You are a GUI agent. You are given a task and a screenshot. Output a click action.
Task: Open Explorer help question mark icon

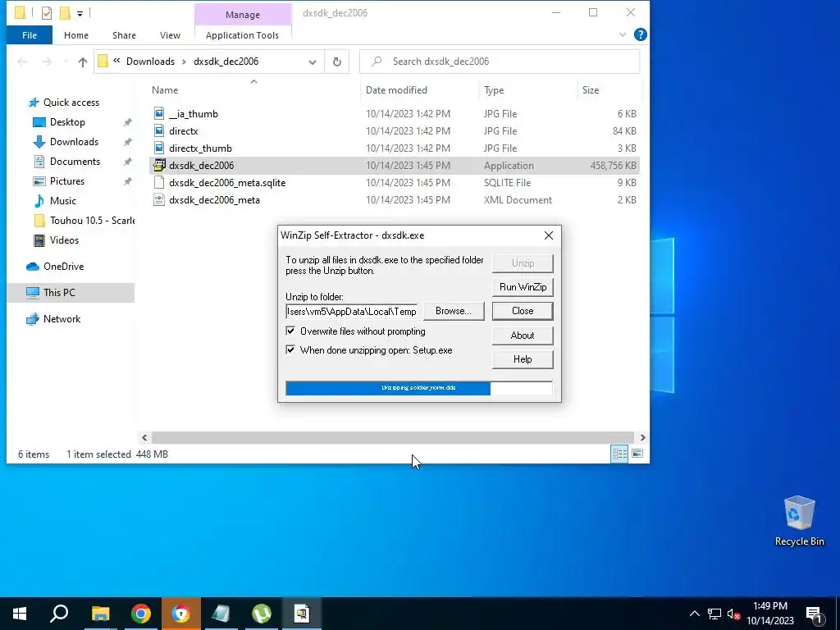click(x=640, y=34)
